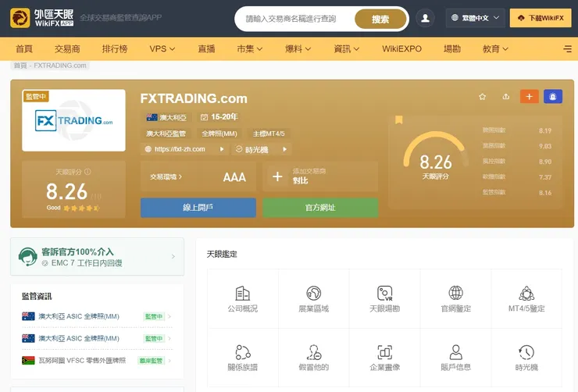Click the WikiFX logo icon
This screenshot has height=392, width=578.
pyautogui.click(x=20, y=18)
